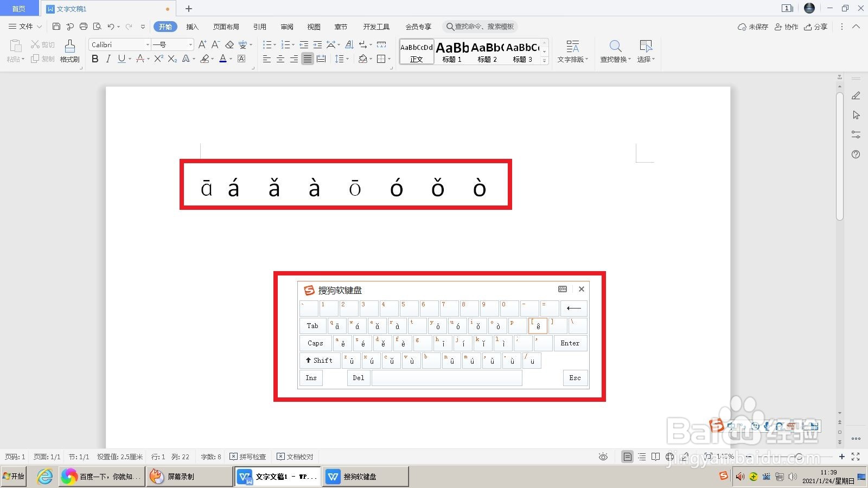Toggle spell check in status bar
868x488 pixels.
point(248,457)
